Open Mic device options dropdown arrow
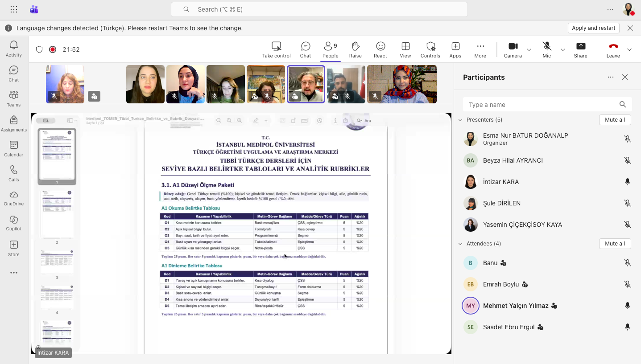 tap(563, 49)
